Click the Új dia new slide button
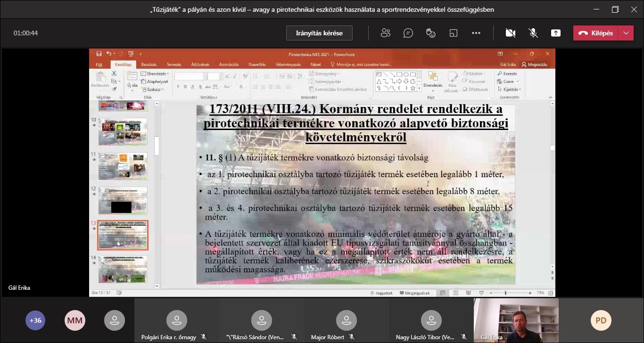Viewport: 644px width, 343px height. click(132, 80)
